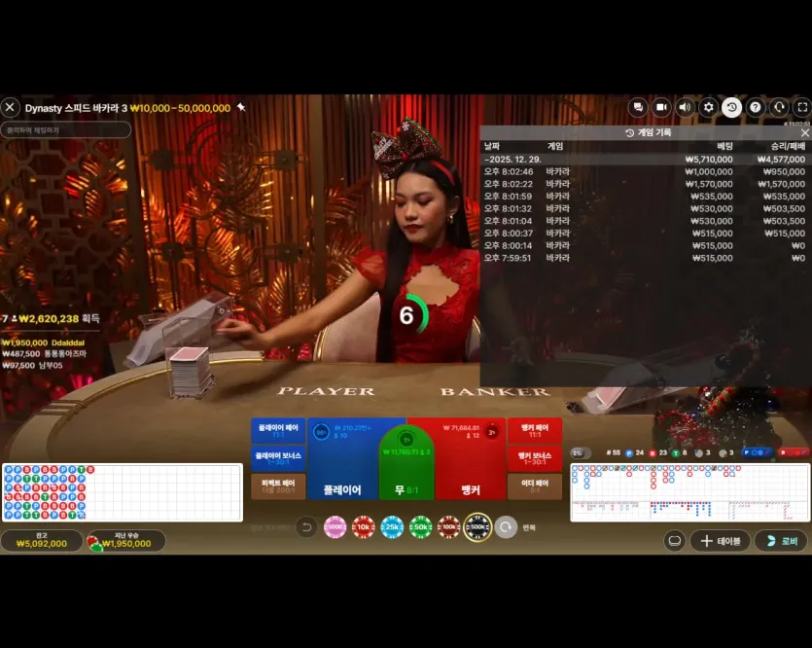This screenshot has width=812, height=648.
Task: Click the big road scoreboard grid
Action: [x=689, y=482]
